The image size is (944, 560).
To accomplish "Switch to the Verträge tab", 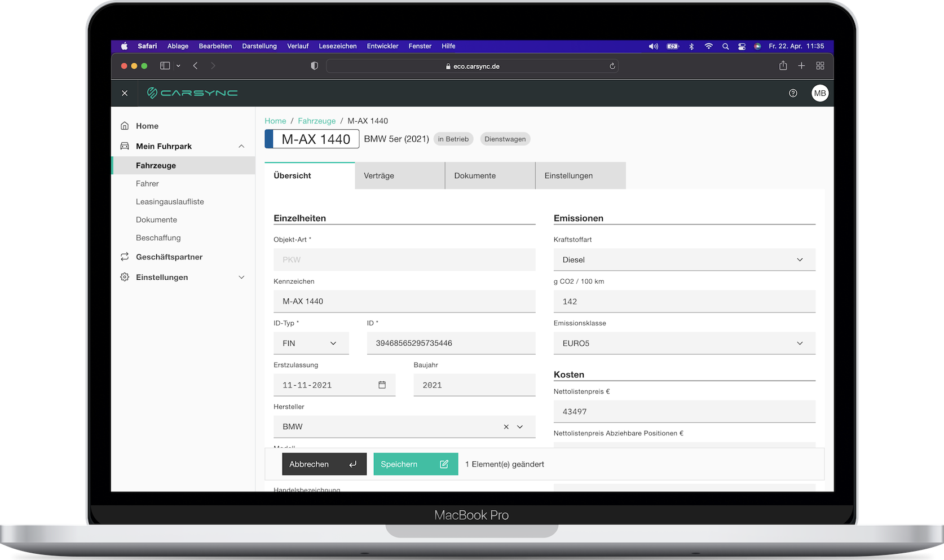I will pos(400,175).
